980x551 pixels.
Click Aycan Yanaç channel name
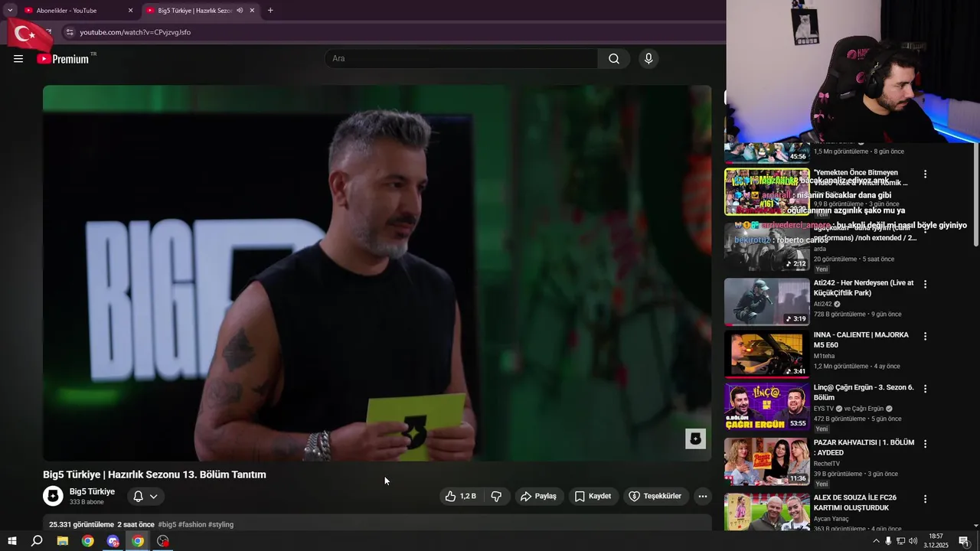(x=831, y=519)
